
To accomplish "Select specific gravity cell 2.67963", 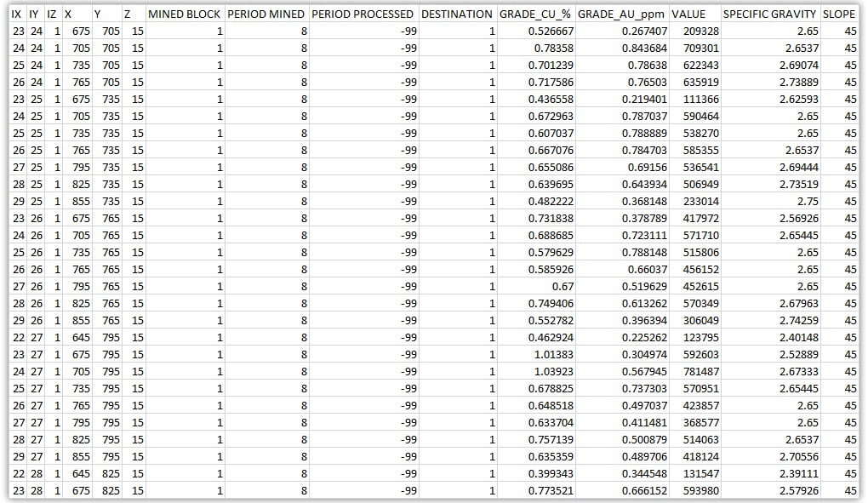I will coord(770,304).
